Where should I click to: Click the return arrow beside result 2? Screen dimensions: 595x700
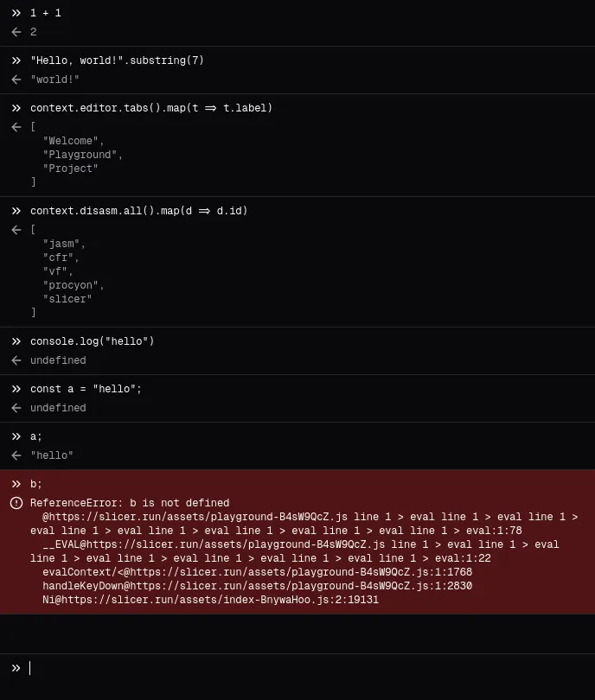[x=16, y=32]
